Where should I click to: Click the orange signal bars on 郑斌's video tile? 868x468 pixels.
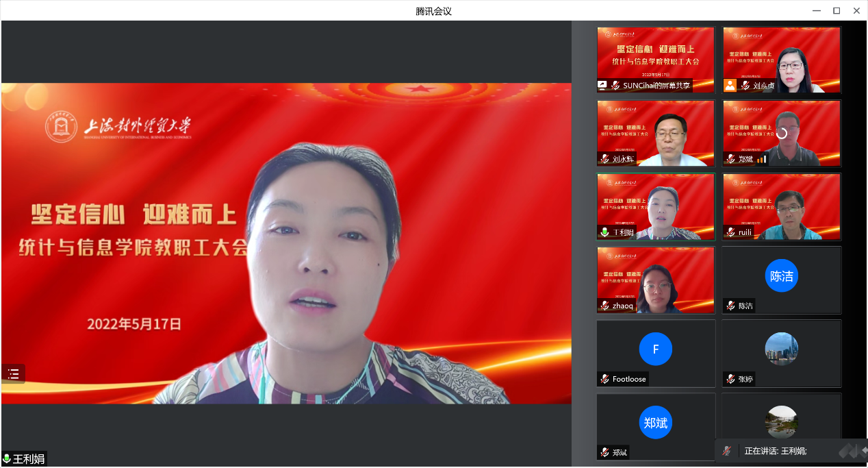click(762, 159)
